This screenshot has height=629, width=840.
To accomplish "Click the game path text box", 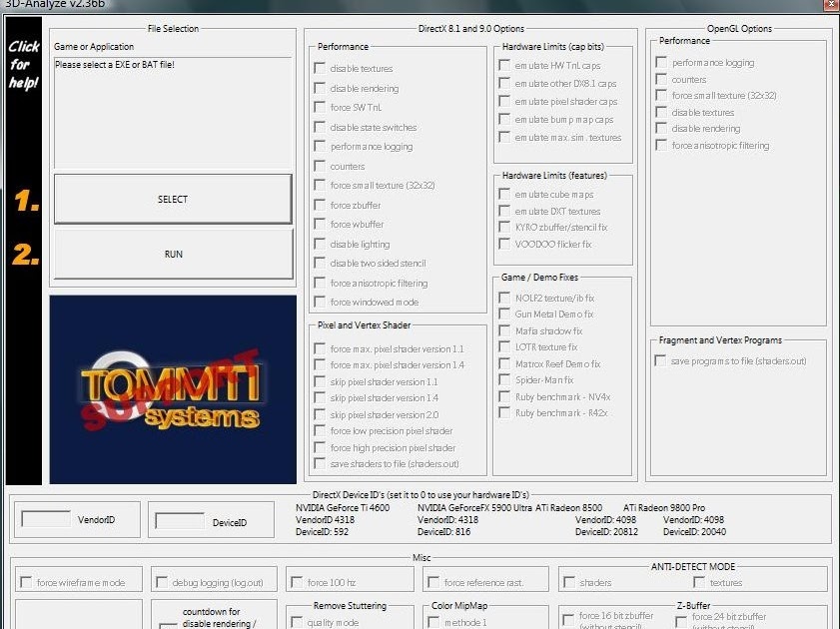I will point(173,113).
